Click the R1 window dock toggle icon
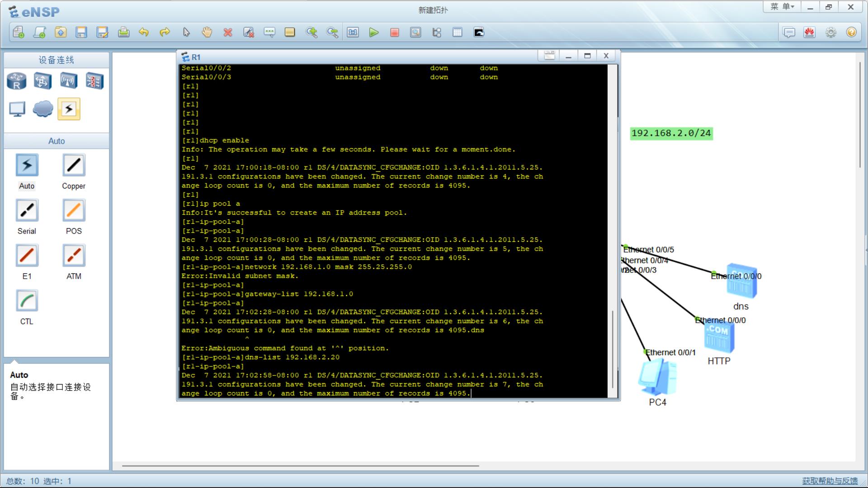The width and height of the screenshot is (868, 488). pos(549,56)
